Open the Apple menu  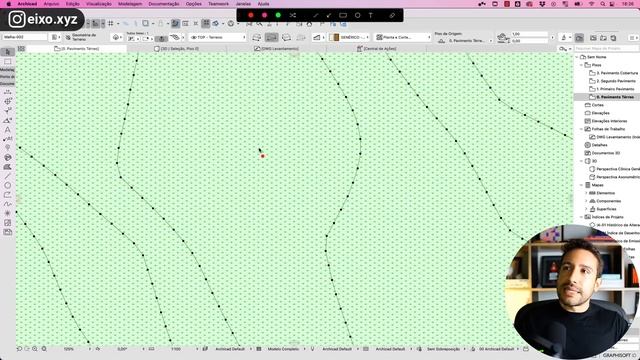pos(9,4)
